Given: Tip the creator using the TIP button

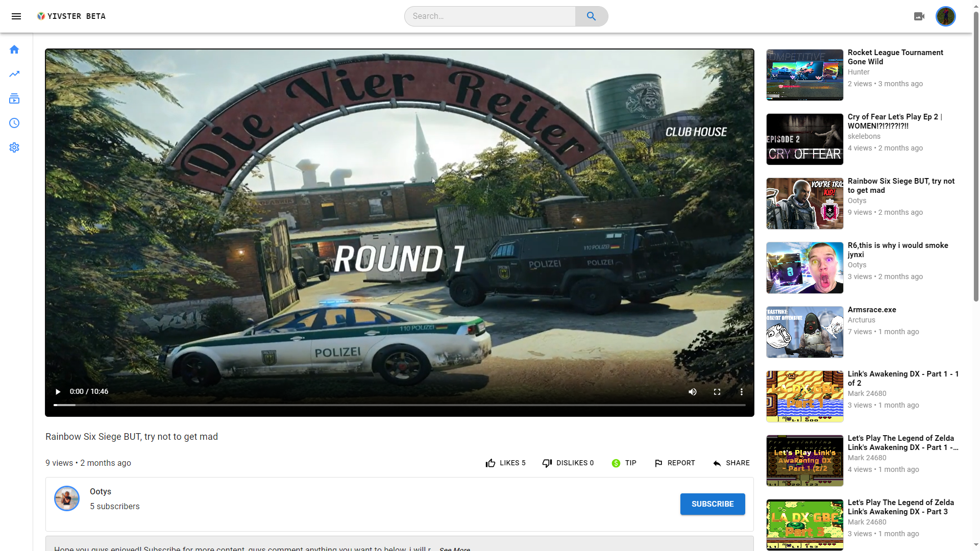Looking at the screenshot, I should (x=624, y=463).
